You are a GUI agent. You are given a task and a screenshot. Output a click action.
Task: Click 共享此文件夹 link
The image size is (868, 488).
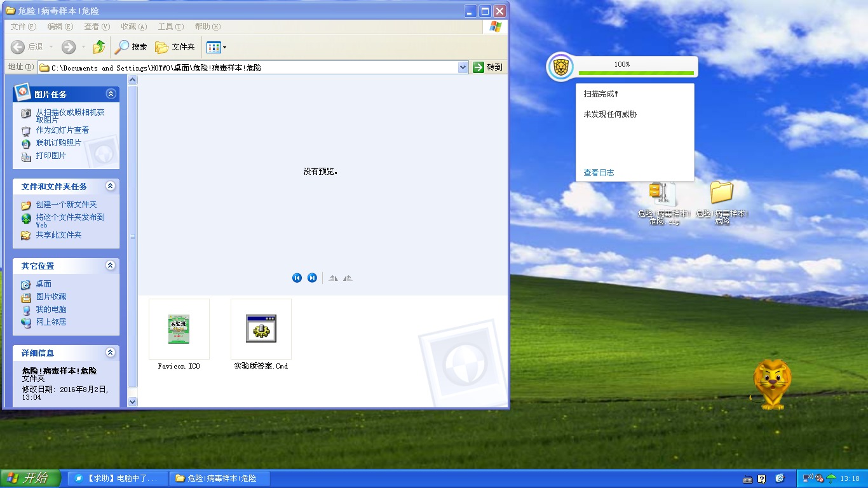coord(58,235)
